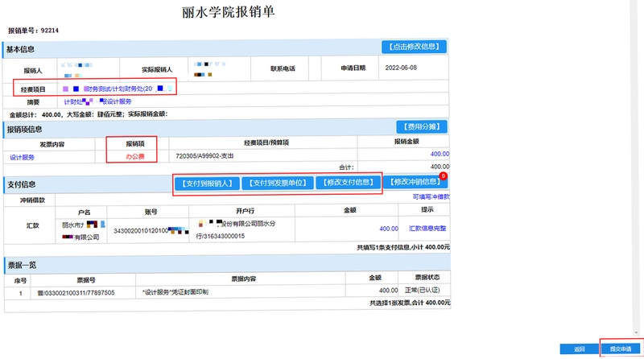644x359 pixels.
Task: Select the 720305/A99902-支出 budget item cell
Action: (204, 156)
